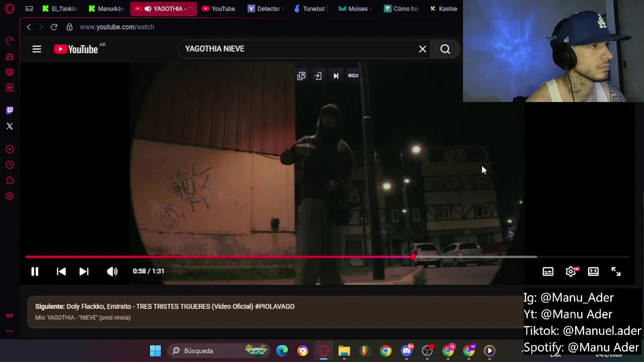Viewport: 644px width, 362px height.
Task: Select the active YAGOTHIA YouTube tab
Action: click(164, 9)
